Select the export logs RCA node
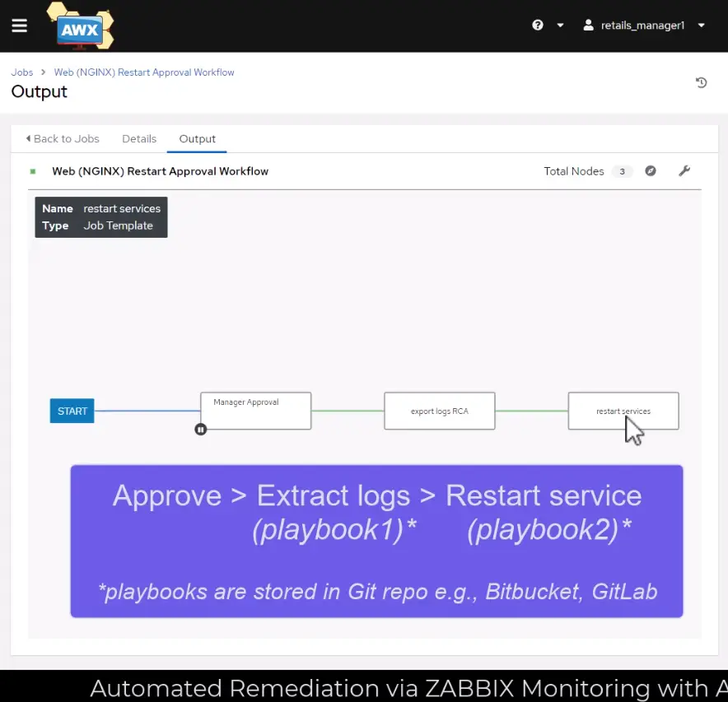Viewport: 728px width, 702px height. 440,411
